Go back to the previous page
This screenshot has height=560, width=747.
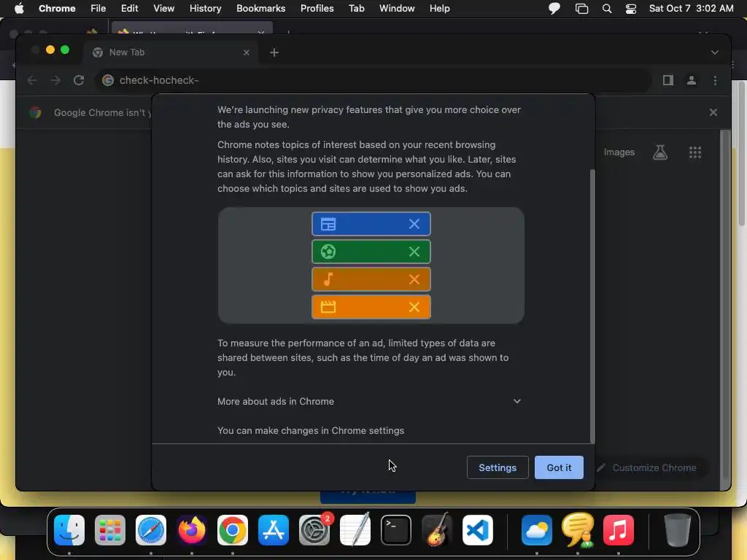click(x=32, y=80)
